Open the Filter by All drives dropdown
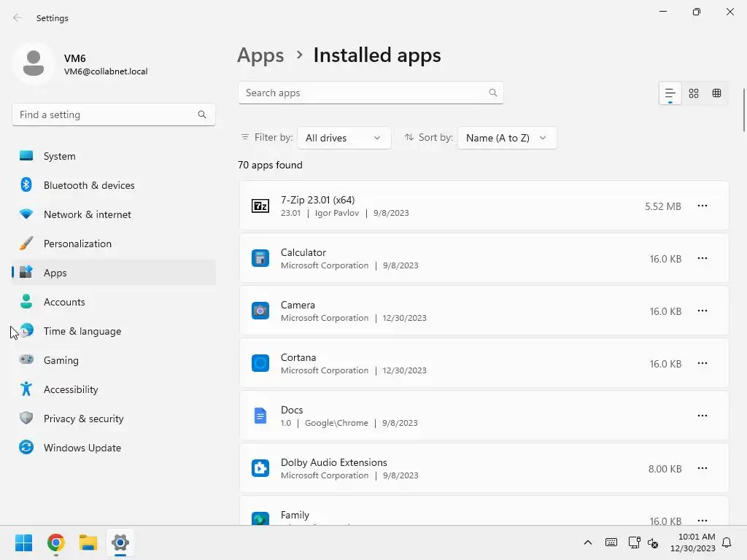This screenshot has width=747, height=560. (344, 138)
